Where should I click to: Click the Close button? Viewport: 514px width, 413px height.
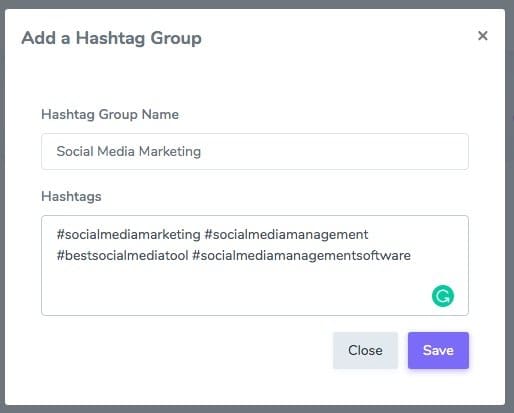365,350
